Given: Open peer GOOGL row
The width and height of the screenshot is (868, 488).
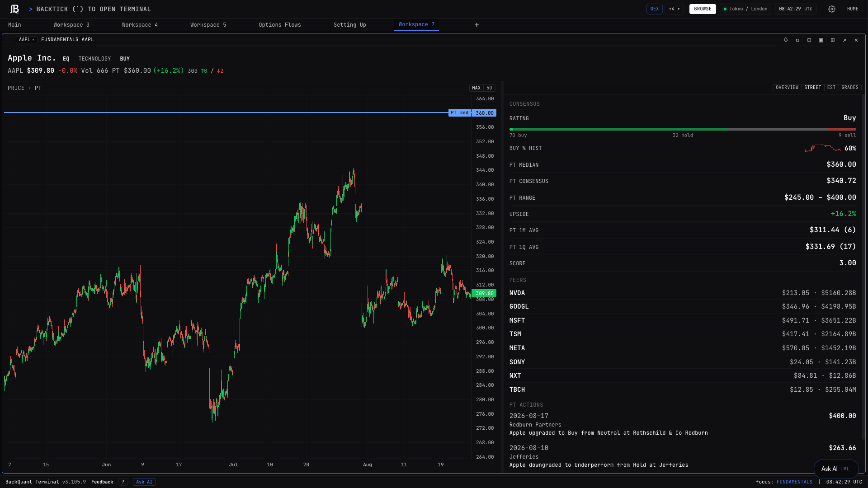Looking at the screenshot, I should coord(683,307).
